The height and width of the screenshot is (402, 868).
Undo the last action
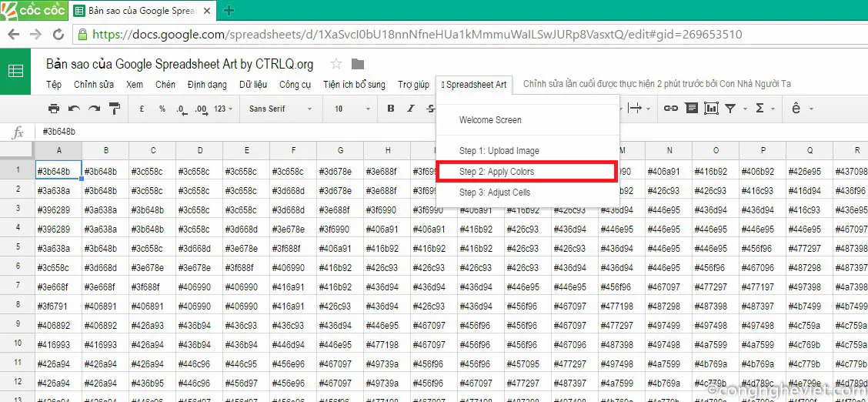point(74,109)
